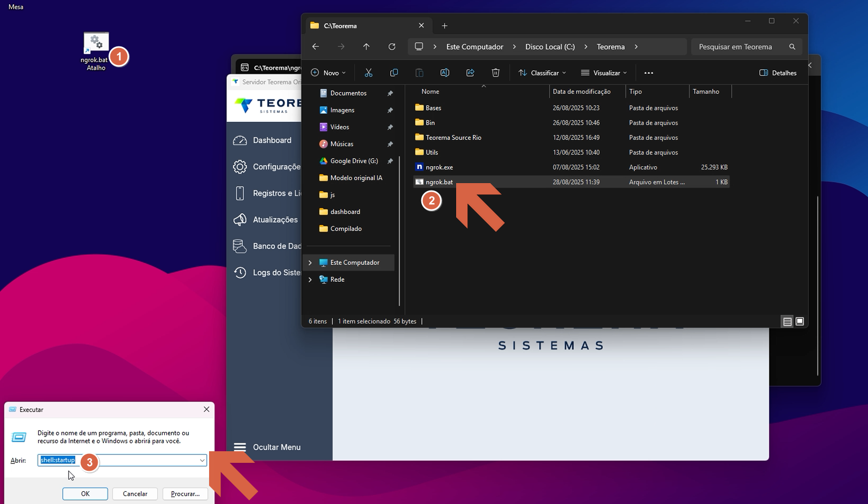
Task: Click OK in the Executar dialog
Action: 85,494
